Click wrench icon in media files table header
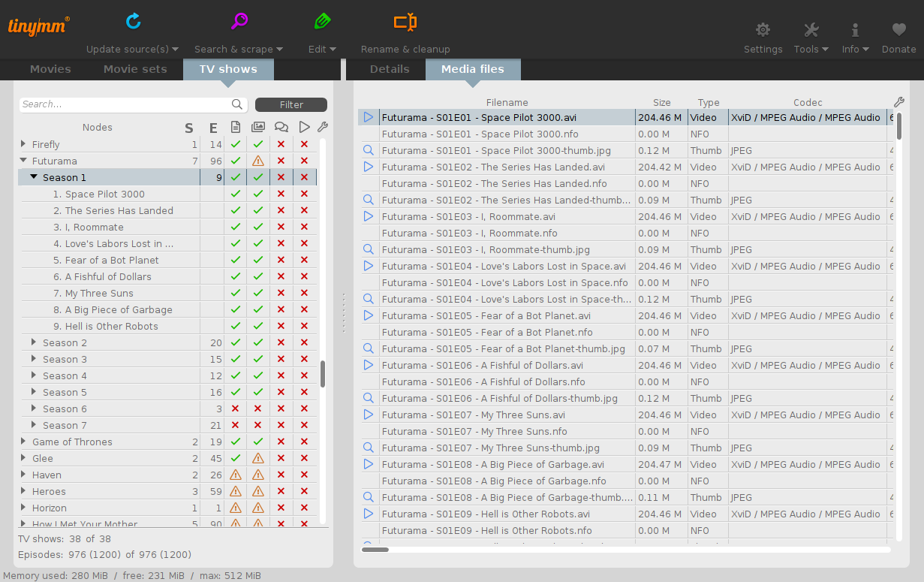Viewport: 924px width, 582px height. pos(899,102)
